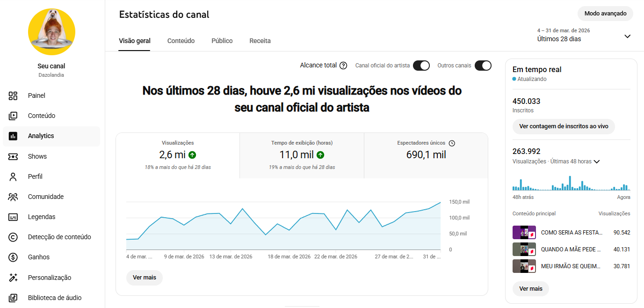Click the QUANDO A MÃE PEDE ... title
The height and width of the screenshot is (308, 644).
[x=572, y=249]
